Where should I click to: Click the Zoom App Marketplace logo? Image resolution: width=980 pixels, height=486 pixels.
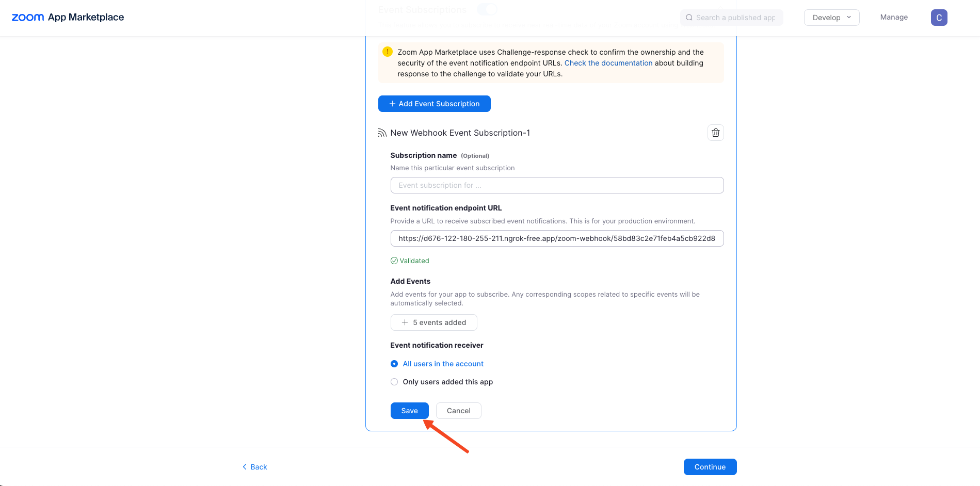(68, 17)
